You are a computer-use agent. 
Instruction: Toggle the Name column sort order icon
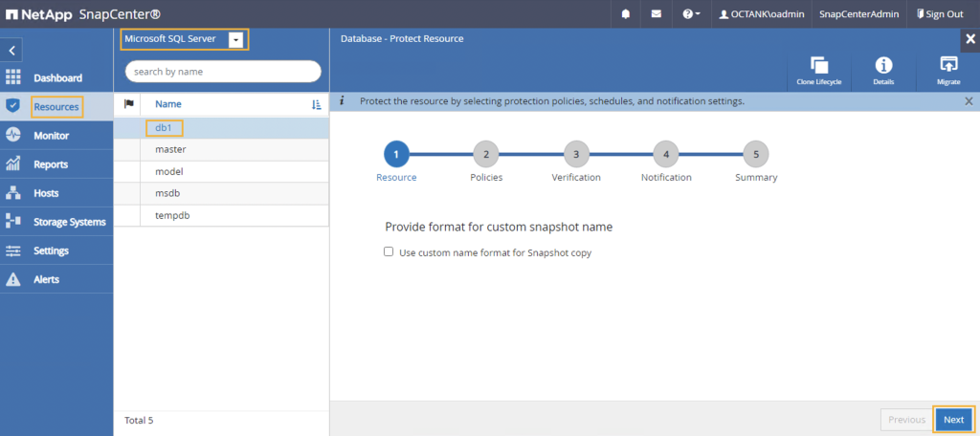(x=316, y=105)
